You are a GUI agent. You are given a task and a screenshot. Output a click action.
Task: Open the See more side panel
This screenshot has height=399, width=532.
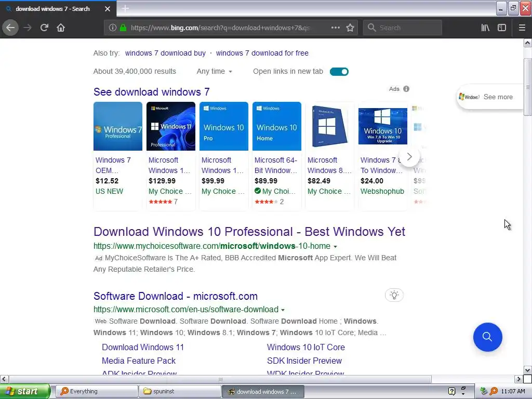[490, 97]
